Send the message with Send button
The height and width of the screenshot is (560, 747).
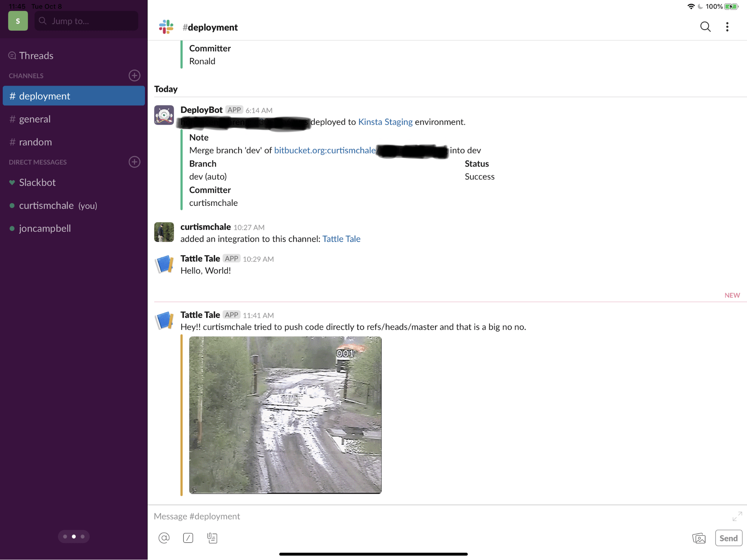[728, 538]
